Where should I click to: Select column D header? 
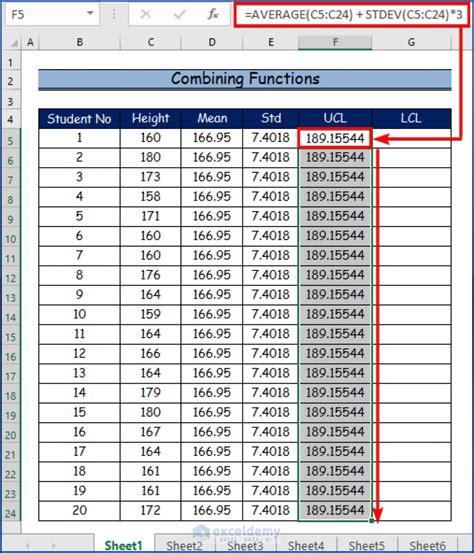click(x=212, y=42)
